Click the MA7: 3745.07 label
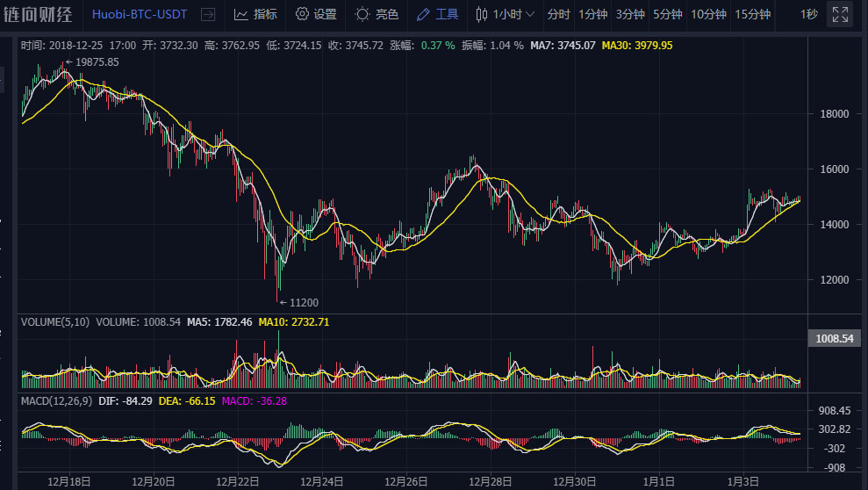Screen dimensions: 868x490 [x=563, y=46]
